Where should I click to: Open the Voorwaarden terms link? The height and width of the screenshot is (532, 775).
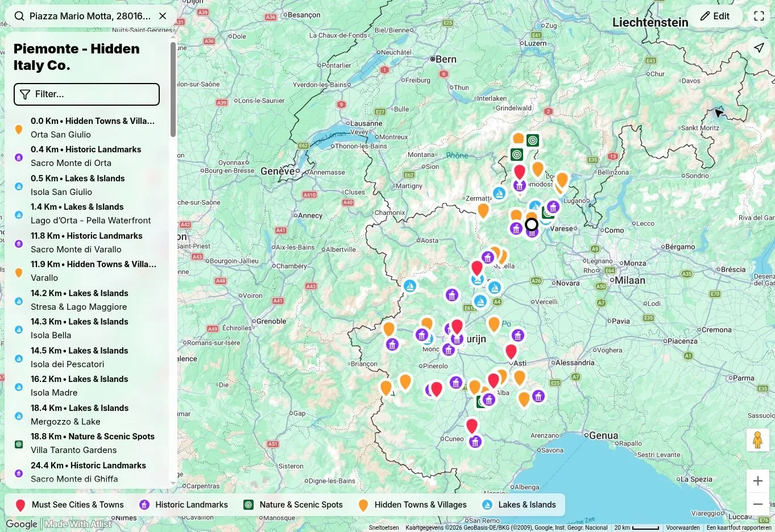683,527
